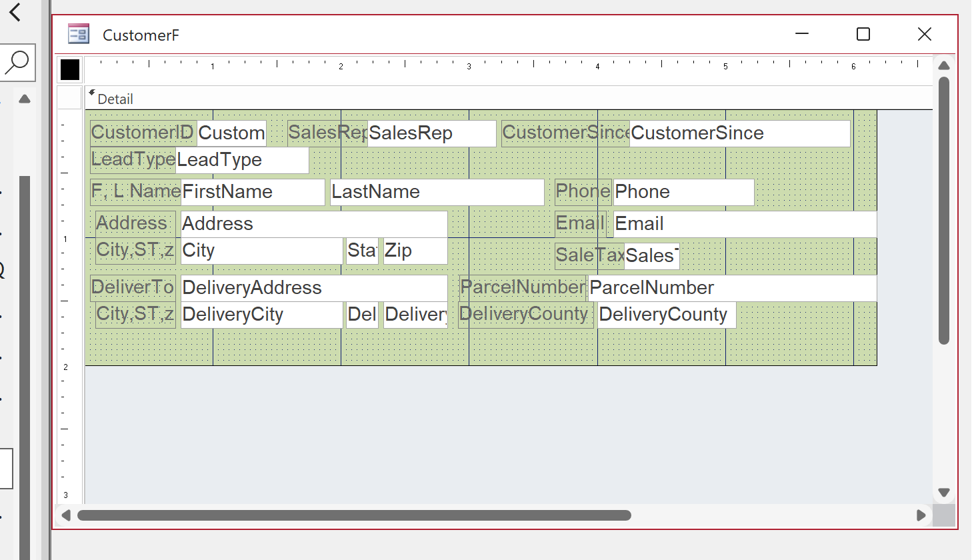Collapse the navigation pane with left chevron
972x560 pixels.
pos(15,12)
